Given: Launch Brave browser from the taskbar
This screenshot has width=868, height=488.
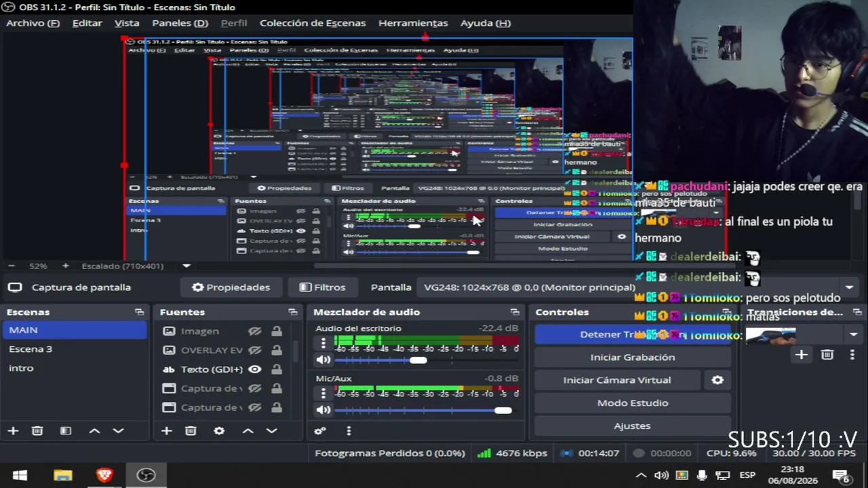Looking at the screenshot, I should (x=104, y=475).
